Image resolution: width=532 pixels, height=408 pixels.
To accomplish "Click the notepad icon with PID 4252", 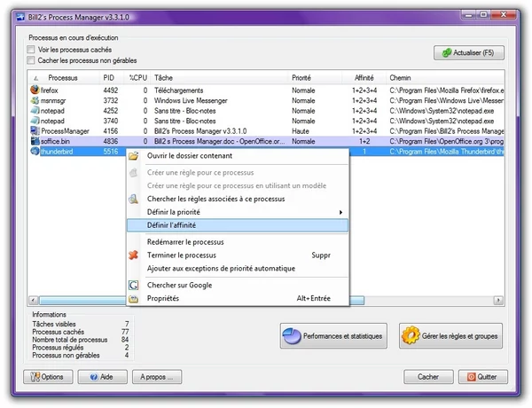I will pyautogui.click(x=35, y=111).
